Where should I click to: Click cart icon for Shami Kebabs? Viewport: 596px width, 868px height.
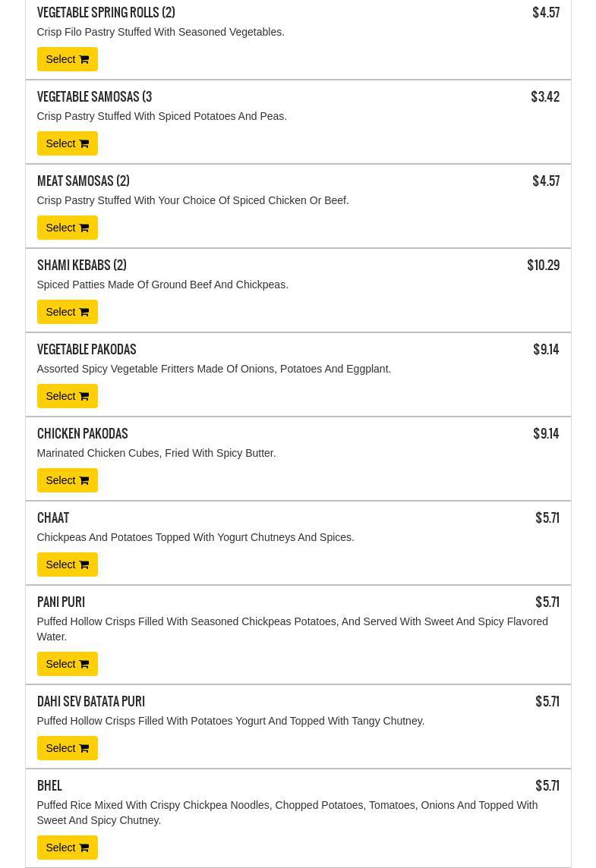(x=84, y=312)
